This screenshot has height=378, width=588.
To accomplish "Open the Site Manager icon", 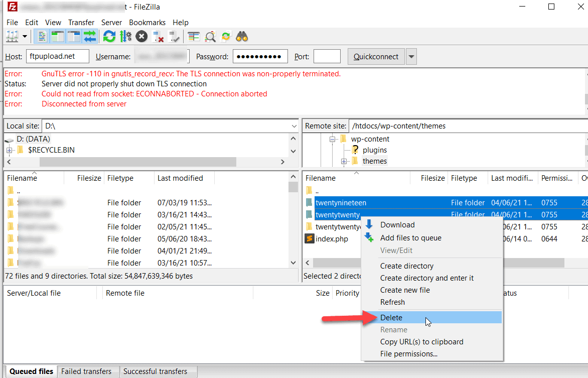I will pyautogui.click(x=12, y=37).
